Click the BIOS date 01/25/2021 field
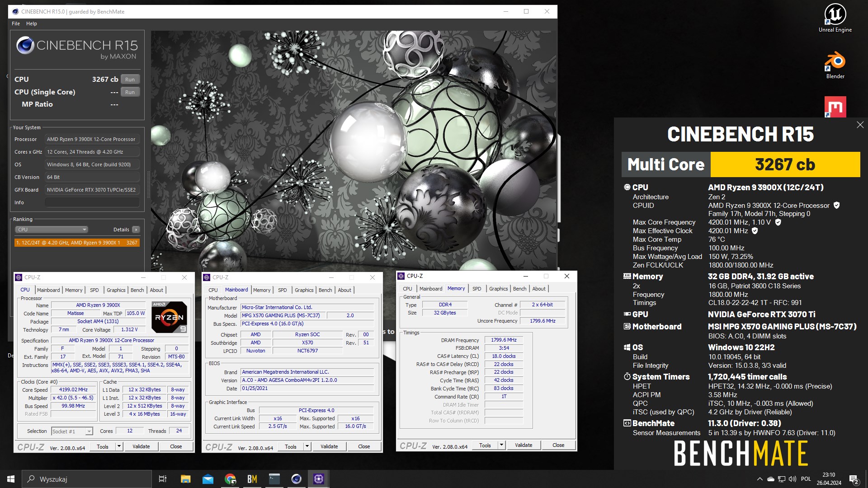The width and height of the screenshot is (868, 488). pos(307,389)
